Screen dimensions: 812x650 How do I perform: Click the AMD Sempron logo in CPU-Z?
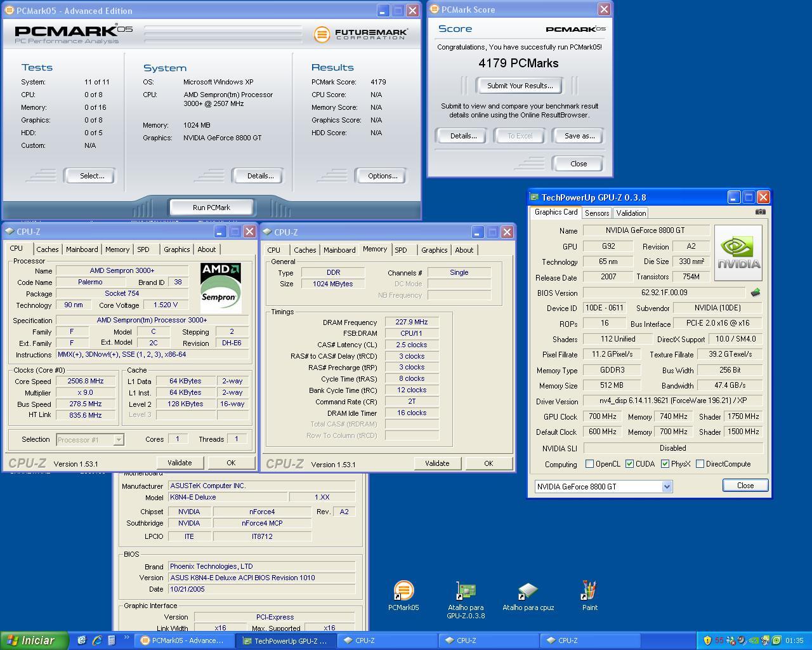coord(221,288)
